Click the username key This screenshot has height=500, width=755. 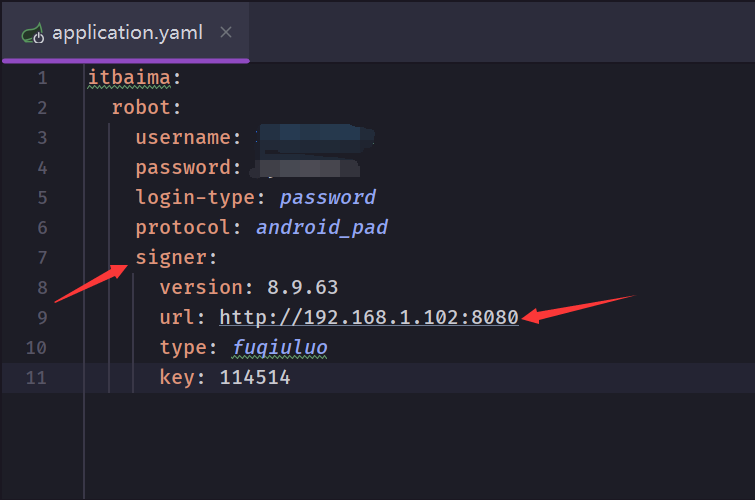tap(183, 137)
